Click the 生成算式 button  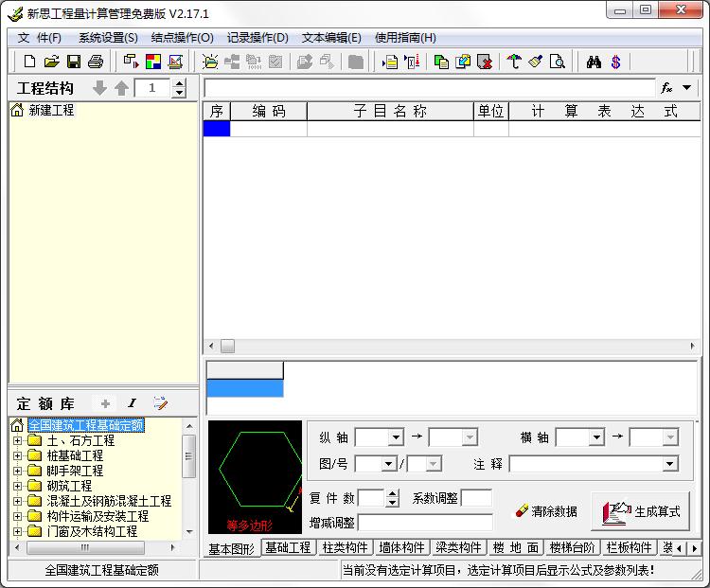point(641,511)
